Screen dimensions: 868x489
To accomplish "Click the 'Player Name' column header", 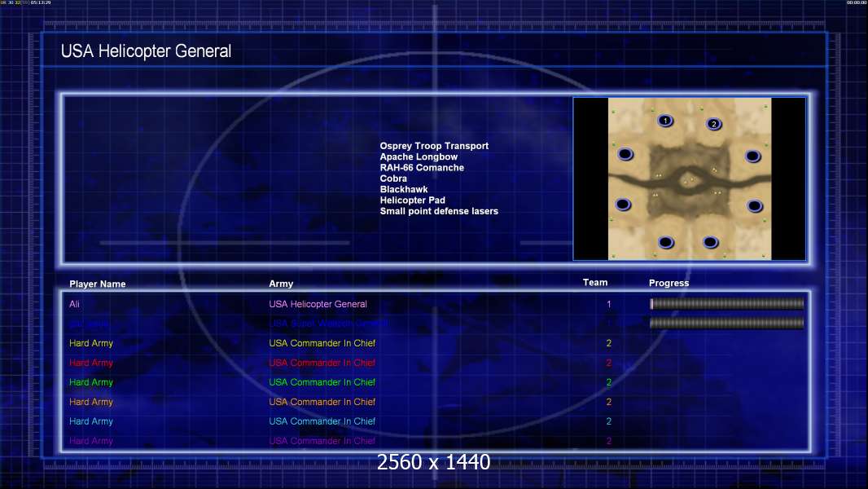I will (x=98, y=284).
